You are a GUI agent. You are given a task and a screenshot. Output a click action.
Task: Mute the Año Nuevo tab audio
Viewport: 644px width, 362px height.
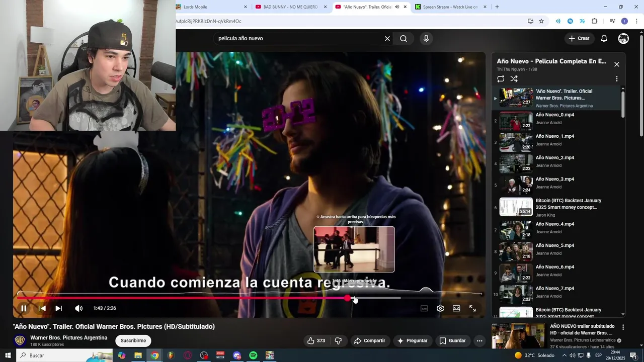(397, 7)
